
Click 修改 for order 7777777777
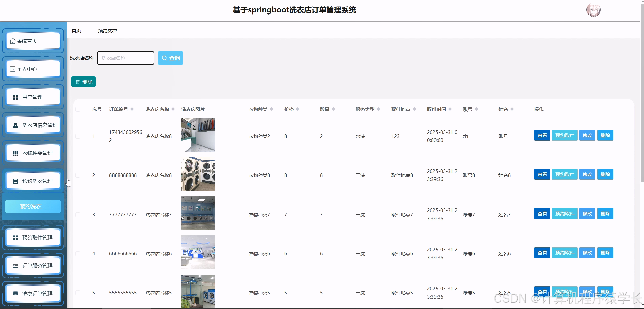[x=587, y=214]
